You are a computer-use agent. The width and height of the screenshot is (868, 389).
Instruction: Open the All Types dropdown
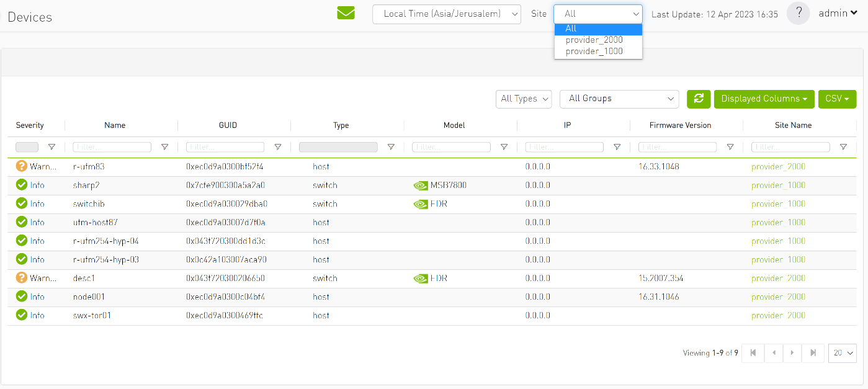[x=524, y=99]
